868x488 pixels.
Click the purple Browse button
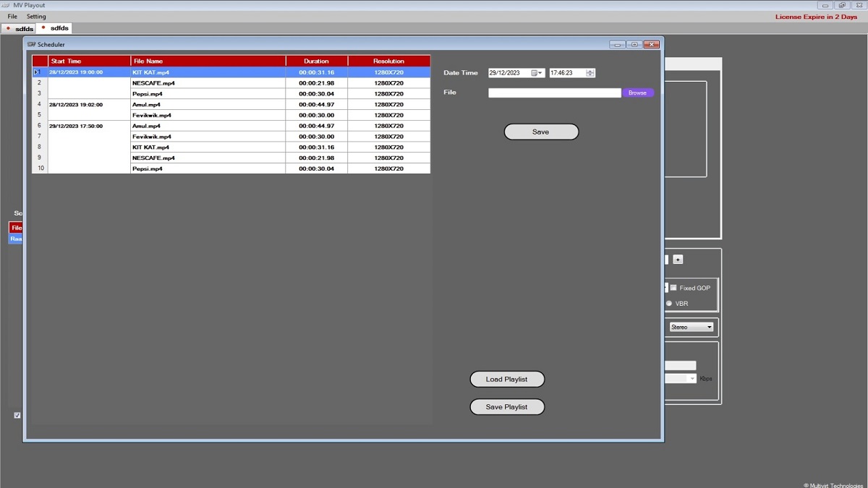click(x=638, y=93)
